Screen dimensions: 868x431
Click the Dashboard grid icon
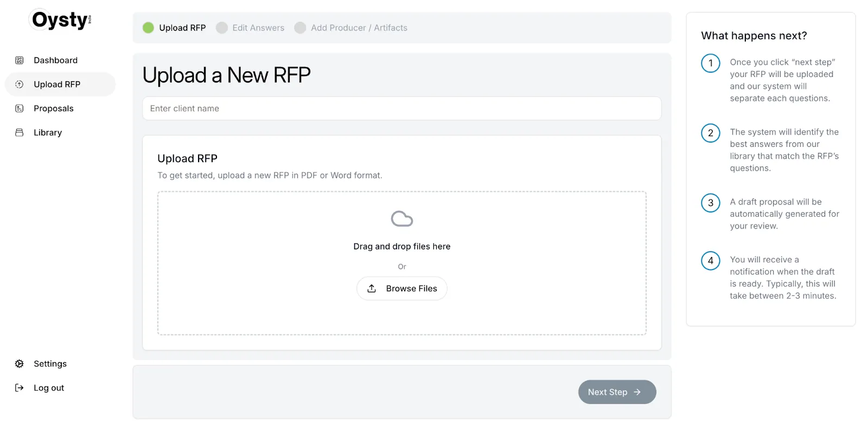20,60
